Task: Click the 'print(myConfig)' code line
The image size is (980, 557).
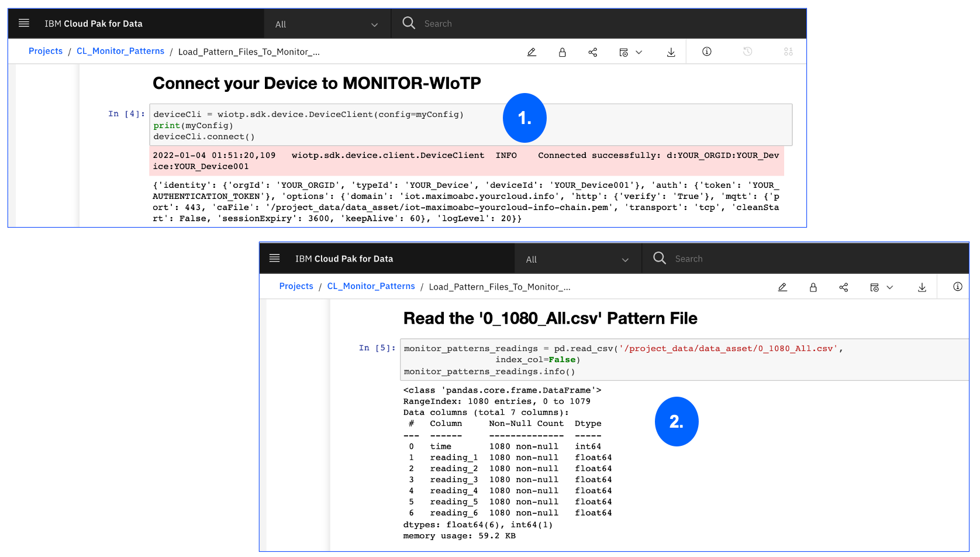Action: pyautogui.click(x=194, y=125)
